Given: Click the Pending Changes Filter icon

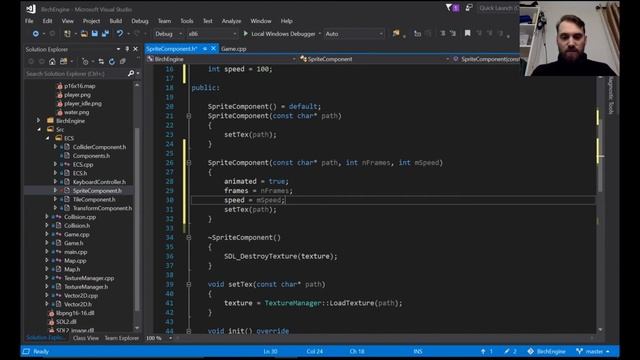Looking at the screenshot, I should (85, 62).
